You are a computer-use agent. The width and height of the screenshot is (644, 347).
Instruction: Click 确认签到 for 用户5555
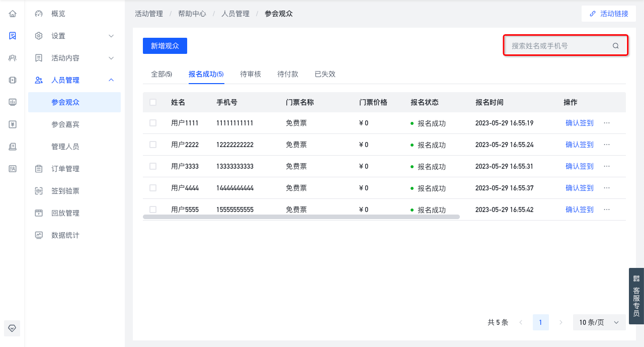click(x=580, y=210)
